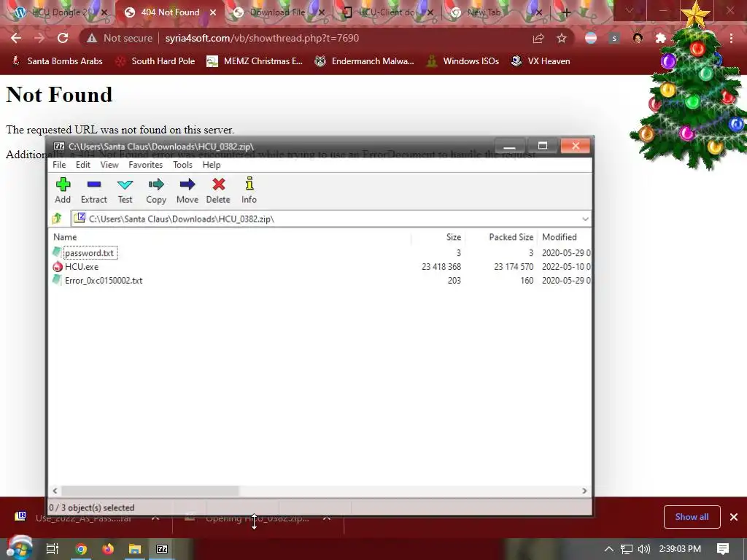Select password.txt in archive
The width and height of the screenshot is (747, 560).
[90, 253]
